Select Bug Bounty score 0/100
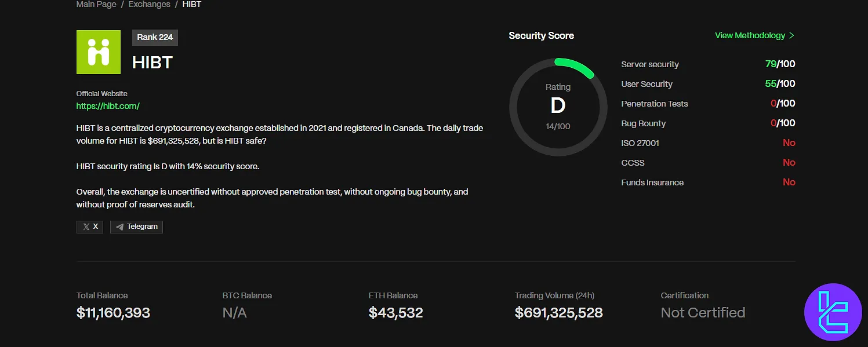This screenshot has height=347, width=868. pyautogui.click(x=783, y=123)
